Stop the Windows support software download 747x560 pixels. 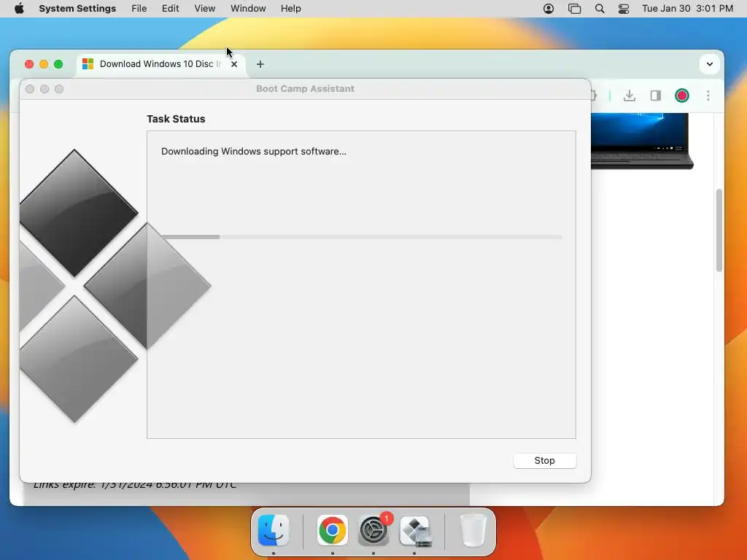[544, 461]
